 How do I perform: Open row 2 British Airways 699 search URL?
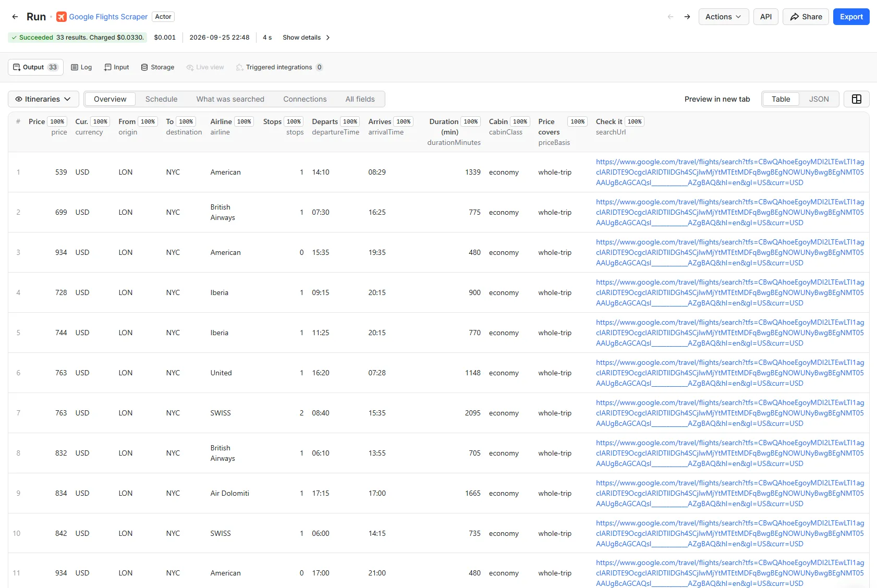pyautogui.click(x=730, y=212)
